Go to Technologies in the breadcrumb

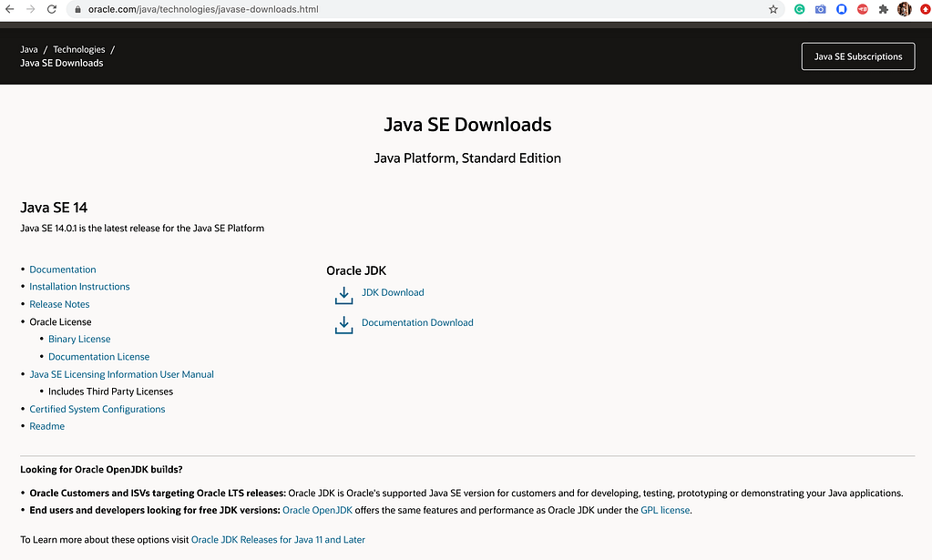[x=79, y=49]
